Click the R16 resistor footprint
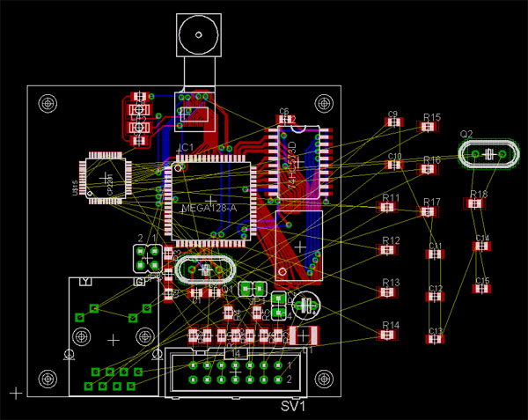528x420 pixels. [428, 169]
